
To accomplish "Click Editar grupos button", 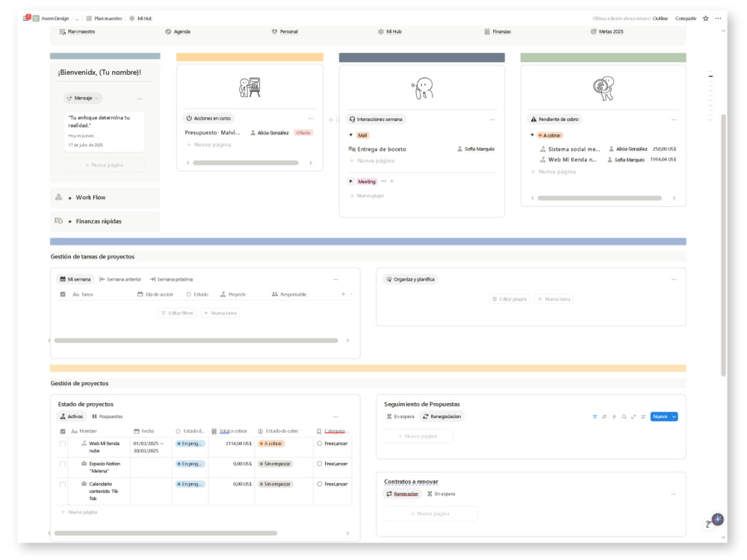I will pos(509,299).
